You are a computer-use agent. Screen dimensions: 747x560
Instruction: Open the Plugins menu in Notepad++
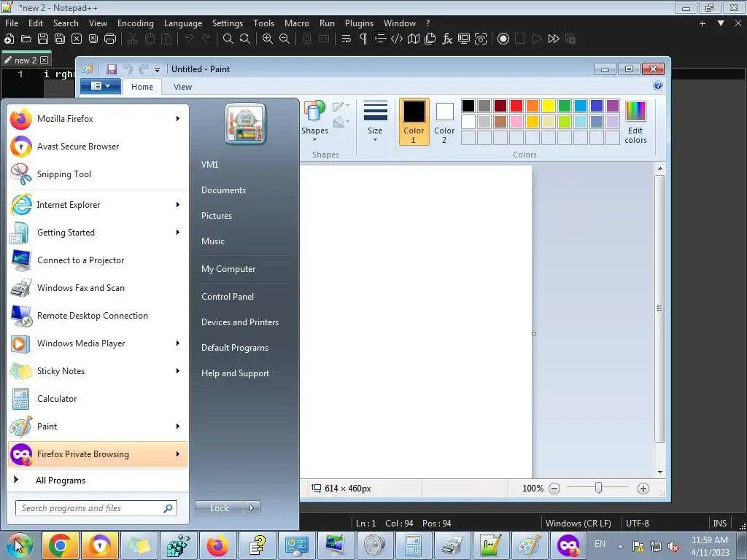(x=359, y=23)
